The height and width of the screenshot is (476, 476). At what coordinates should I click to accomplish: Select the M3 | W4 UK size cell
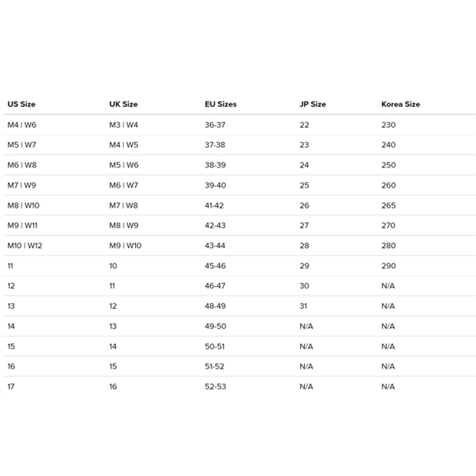[x=124, y=125]
